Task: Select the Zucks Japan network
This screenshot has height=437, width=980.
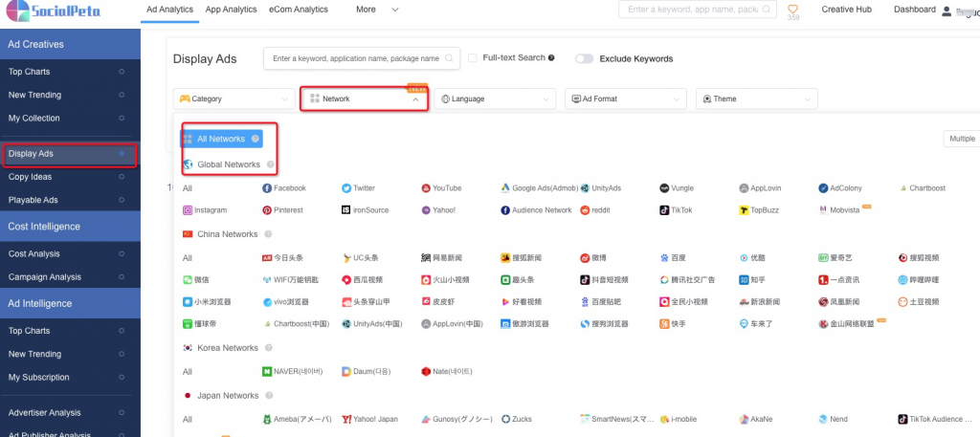Action: (x=517, y=419)
